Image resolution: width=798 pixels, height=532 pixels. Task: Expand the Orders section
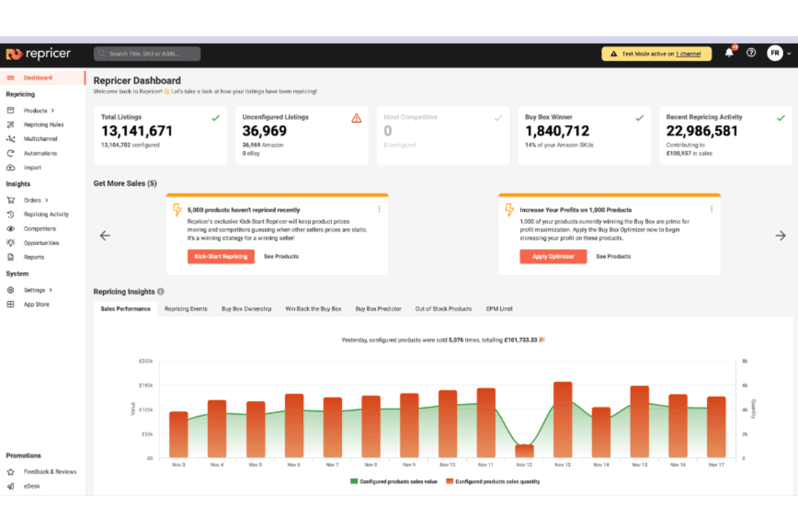(32, 200)
